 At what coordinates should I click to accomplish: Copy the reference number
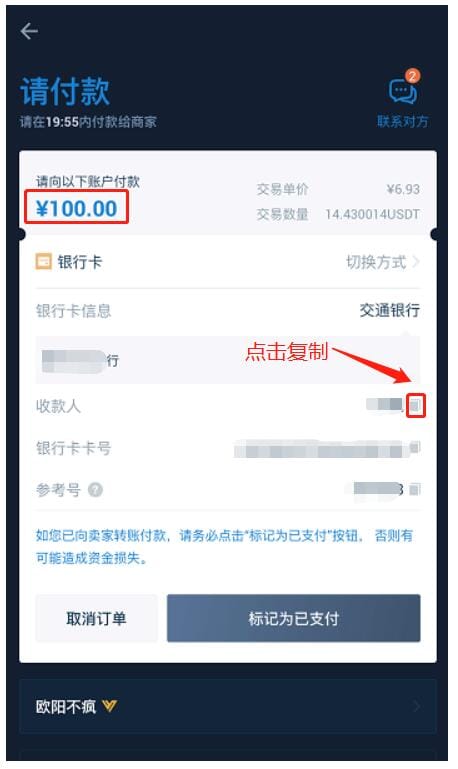coord(415,489)
